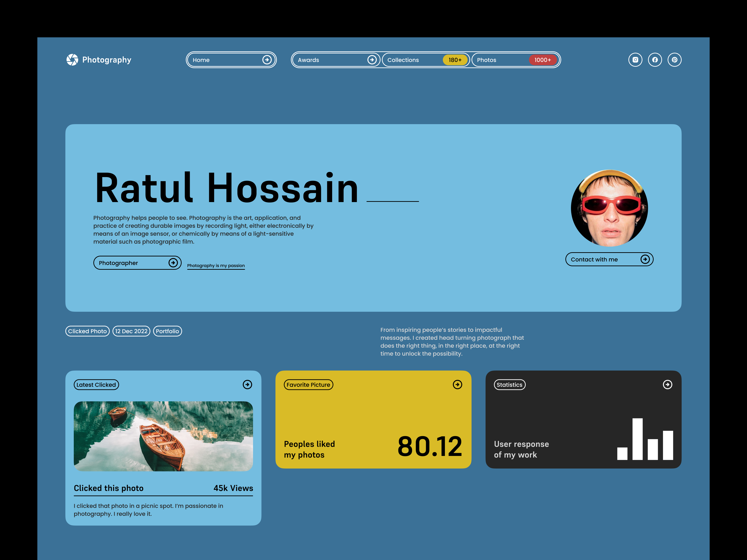Click the Photography camera shutter logo icon
747x560 pixels.
coord(73,60)
